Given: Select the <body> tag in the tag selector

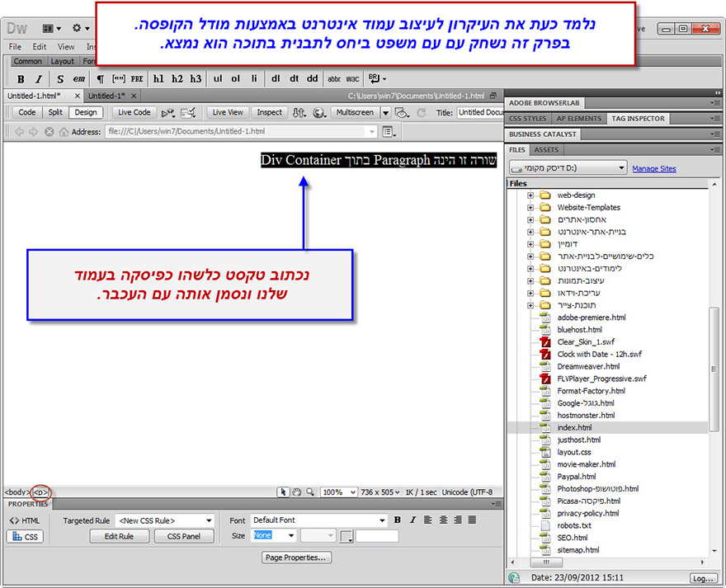Looking at the screenshot, I should [x=17, y=492].
